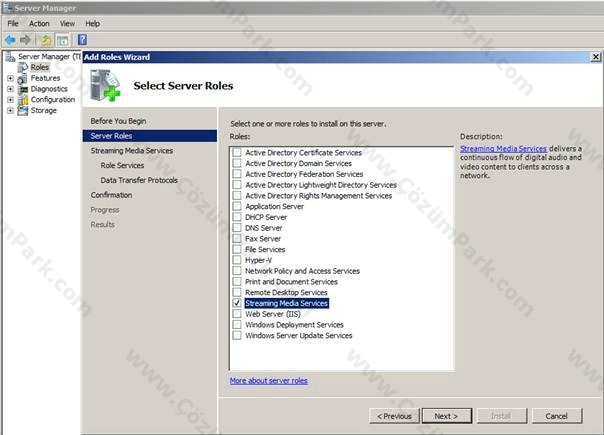Click the Previous button
Image resolution: width=604 pixels, height=435 pixels.
(x=394, y=416)
